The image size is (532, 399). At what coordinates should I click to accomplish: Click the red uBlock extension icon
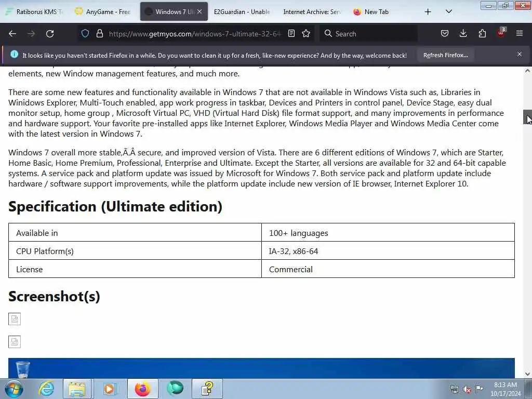[501, 33]
